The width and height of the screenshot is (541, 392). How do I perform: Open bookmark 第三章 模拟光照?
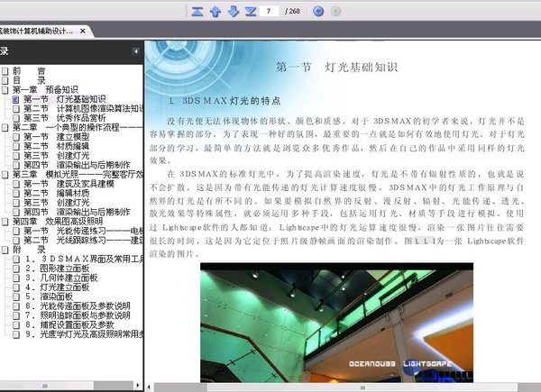click(78, 175)
